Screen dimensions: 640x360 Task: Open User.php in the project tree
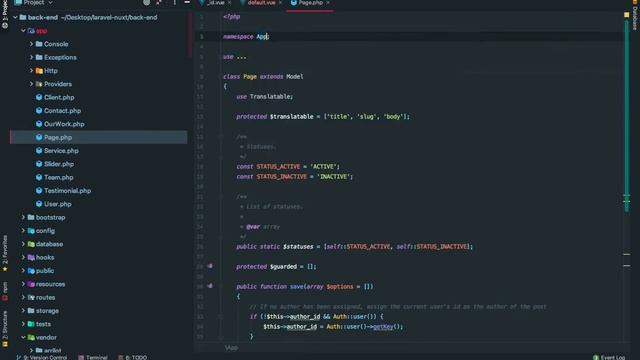[x=58, y=204]
